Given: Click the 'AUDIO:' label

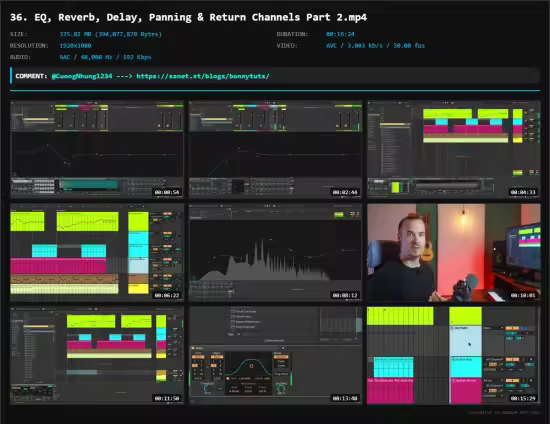Looking at the screenshot, I should tap(20, 57).
